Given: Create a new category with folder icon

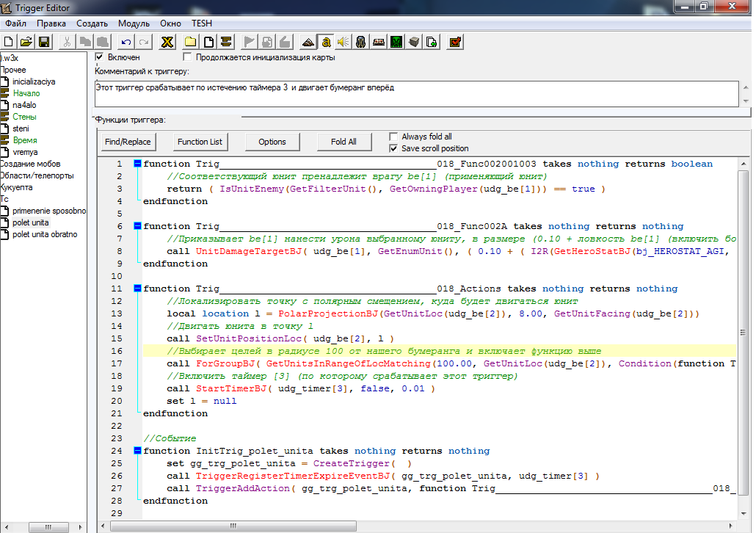Looking at the screenshot, I should pyautogui.click(x=190, y=42).
